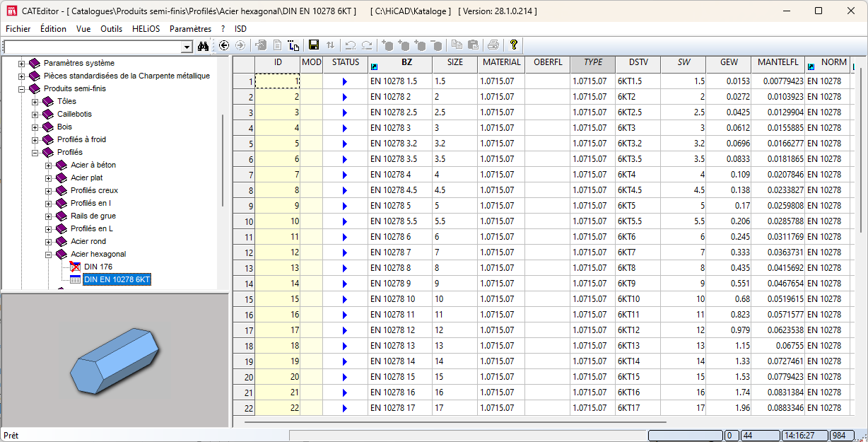
Task: Select the Profilés creux tree item
Action: (95, 190)
